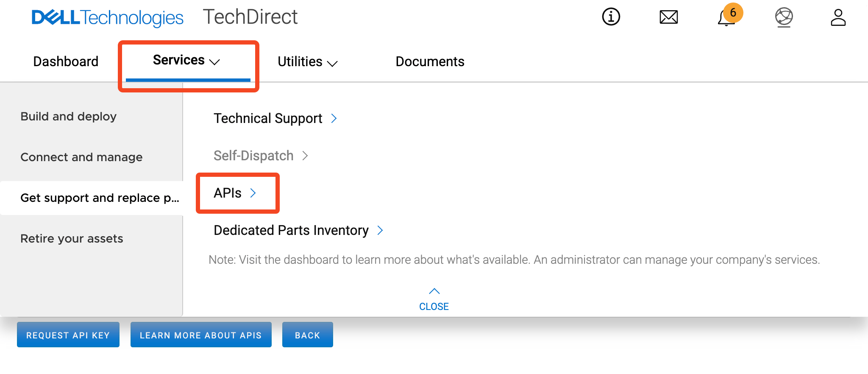Click the arrow next to Self-Dispatch
The image size is (868, 374).
click(305, 156)
